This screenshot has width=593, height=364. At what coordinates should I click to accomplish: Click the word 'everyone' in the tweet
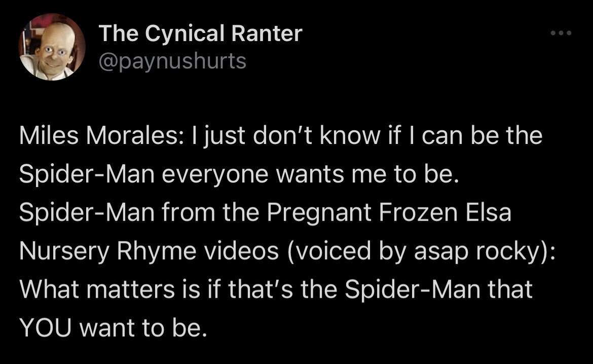pyautogui.click(x=217, y=175)
